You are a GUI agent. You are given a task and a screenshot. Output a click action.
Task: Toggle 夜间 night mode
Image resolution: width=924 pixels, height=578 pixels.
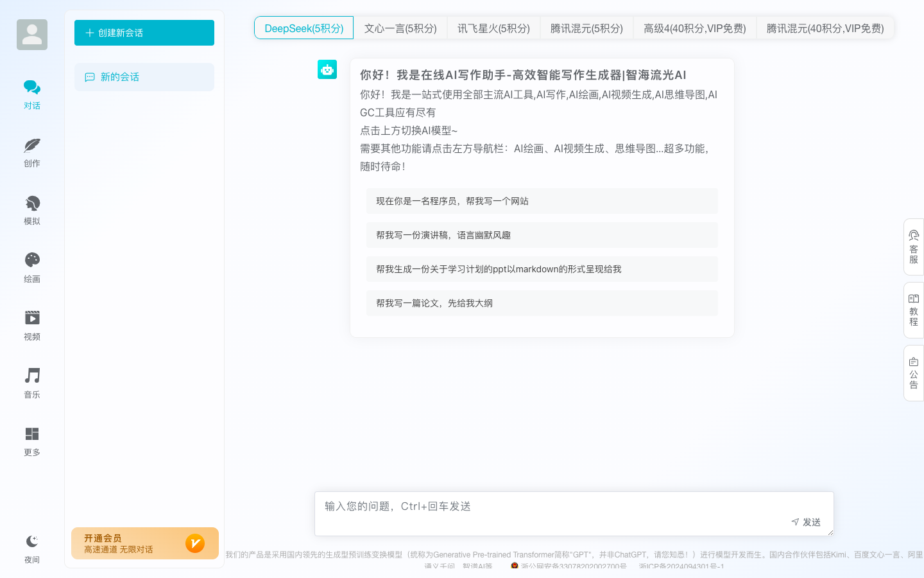pos(32,548)
